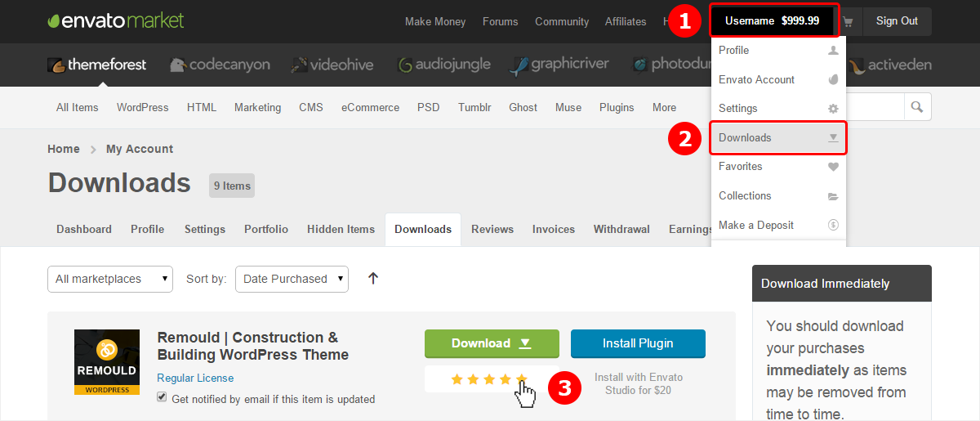This screenshot has width=980, height=421.
Task: Switch to the Portfolio tab
Action: pyautogui.click(x=266, y=230)
